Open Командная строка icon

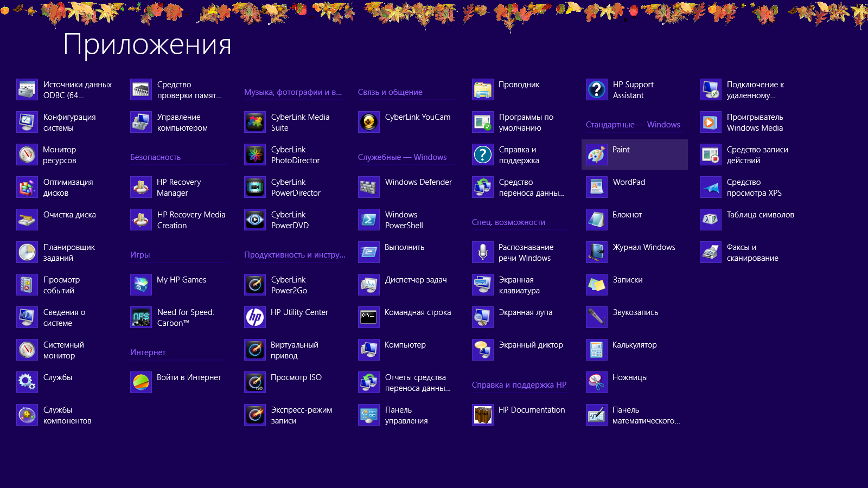[x=369, y=317]
